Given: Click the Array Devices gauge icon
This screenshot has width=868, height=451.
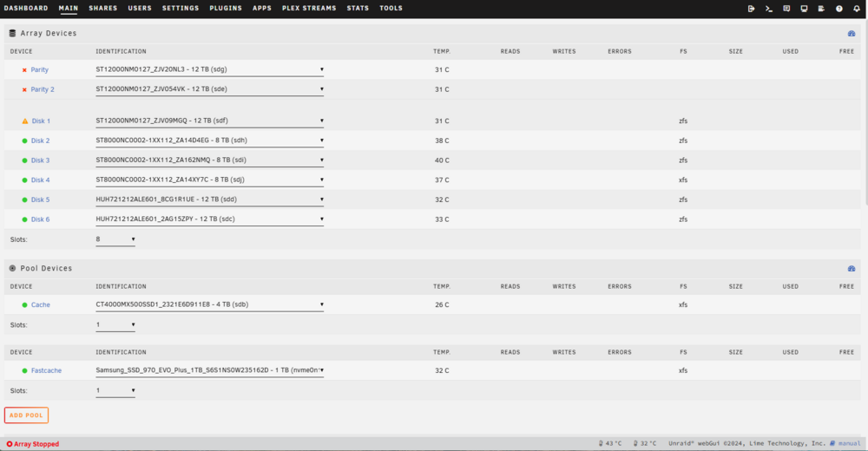Looking at the screenshot, I should (x=852, y=33).
